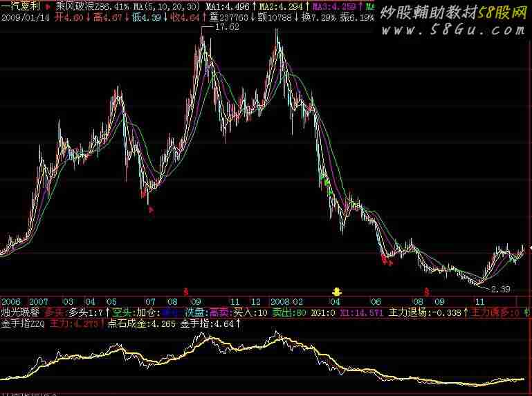
Task: Click the 高卖 label
Action: point(219,312)
